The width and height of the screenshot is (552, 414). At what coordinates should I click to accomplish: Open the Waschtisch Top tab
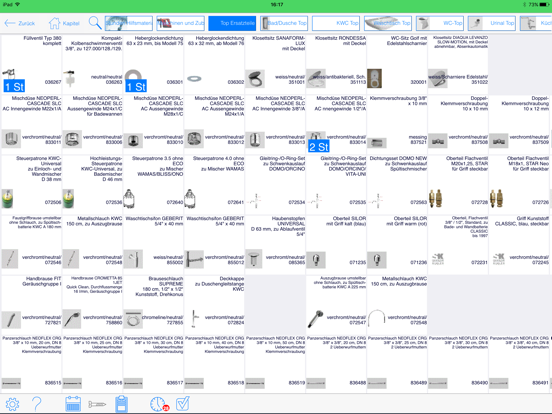pyautogui.click(x=388, y=23)
